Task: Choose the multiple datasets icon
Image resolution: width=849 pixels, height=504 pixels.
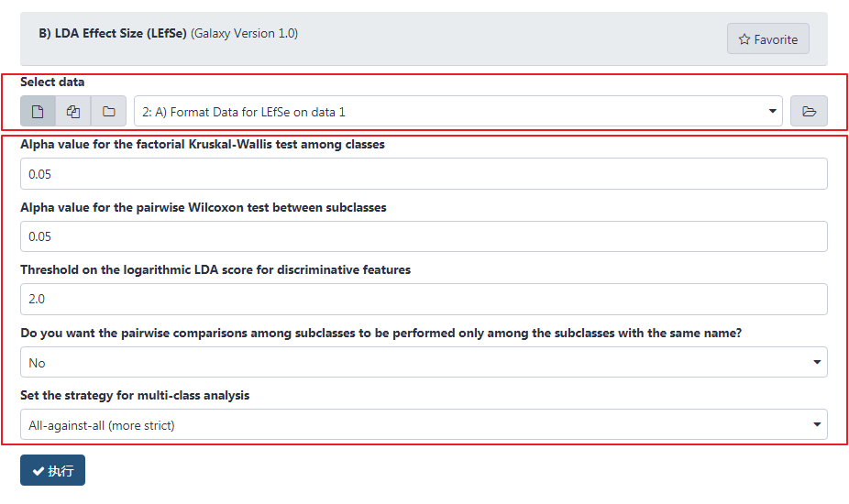Action: pyautogui.click(x=73, y=112)
